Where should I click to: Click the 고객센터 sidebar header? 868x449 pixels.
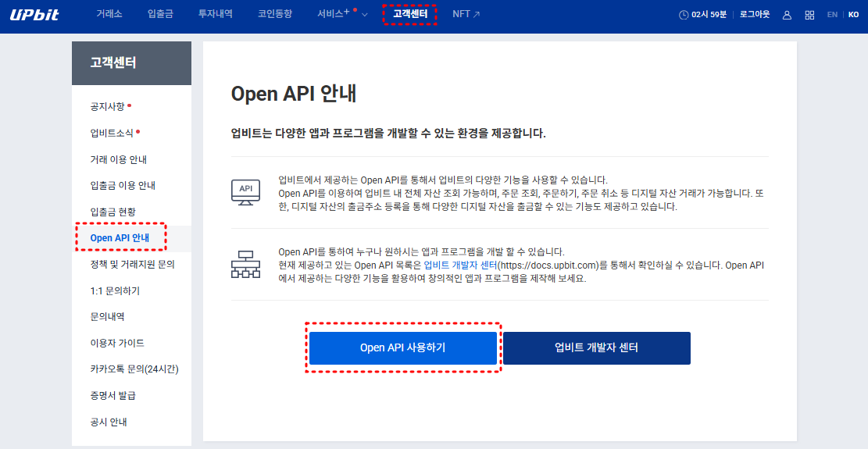pos(132,63)
